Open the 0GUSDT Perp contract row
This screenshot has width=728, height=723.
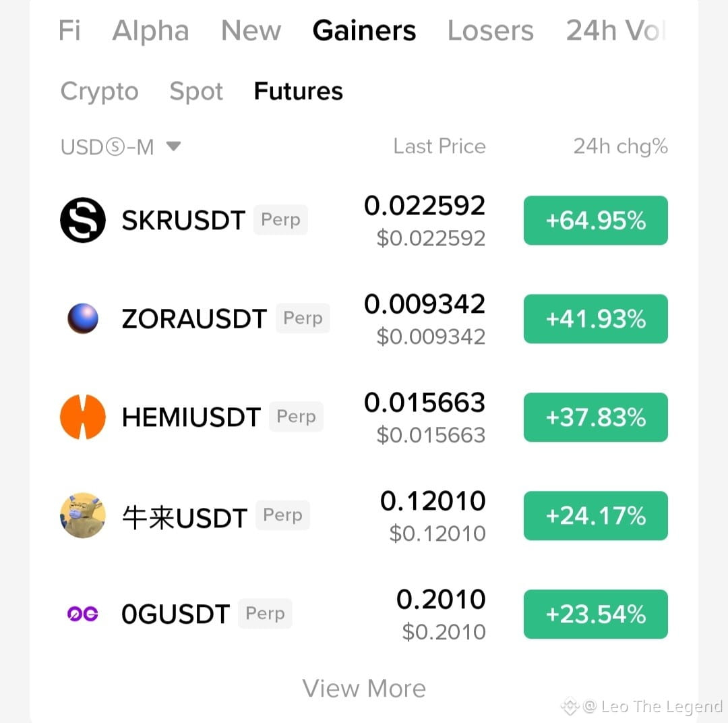click(x=364, y=614)
